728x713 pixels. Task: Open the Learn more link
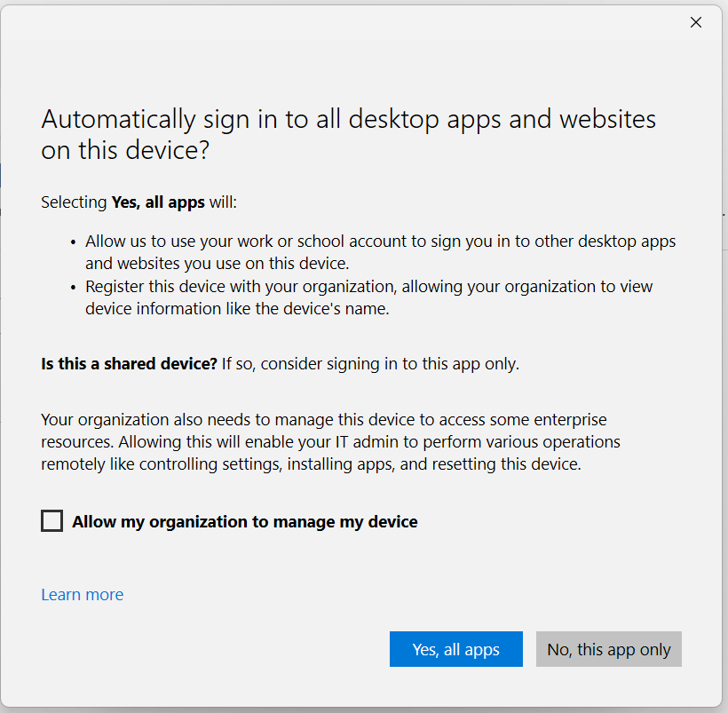click(x=83, y=595)
